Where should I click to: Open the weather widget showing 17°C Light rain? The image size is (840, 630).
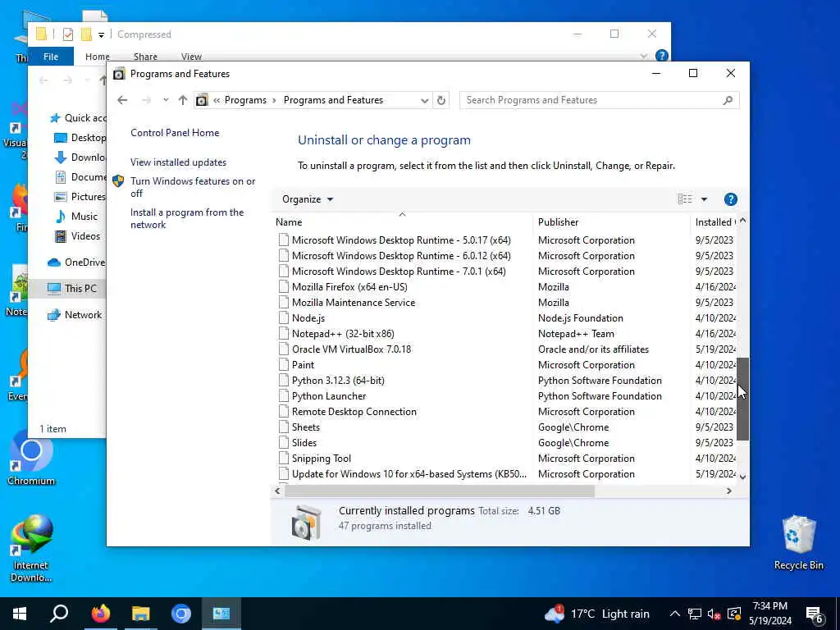coord(597,614)
